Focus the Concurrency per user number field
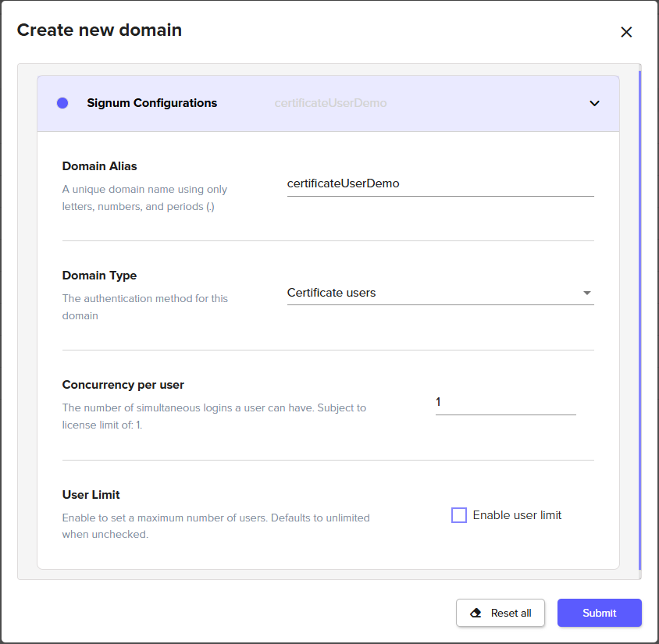 [x=504, y=402]
